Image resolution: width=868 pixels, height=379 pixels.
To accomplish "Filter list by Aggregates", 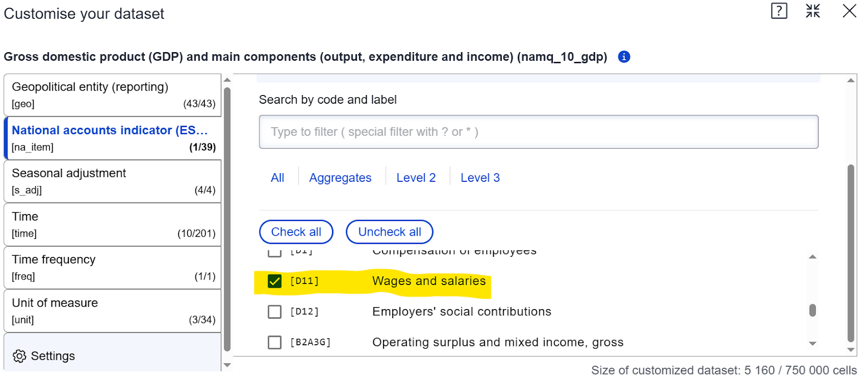I will 340,178.
